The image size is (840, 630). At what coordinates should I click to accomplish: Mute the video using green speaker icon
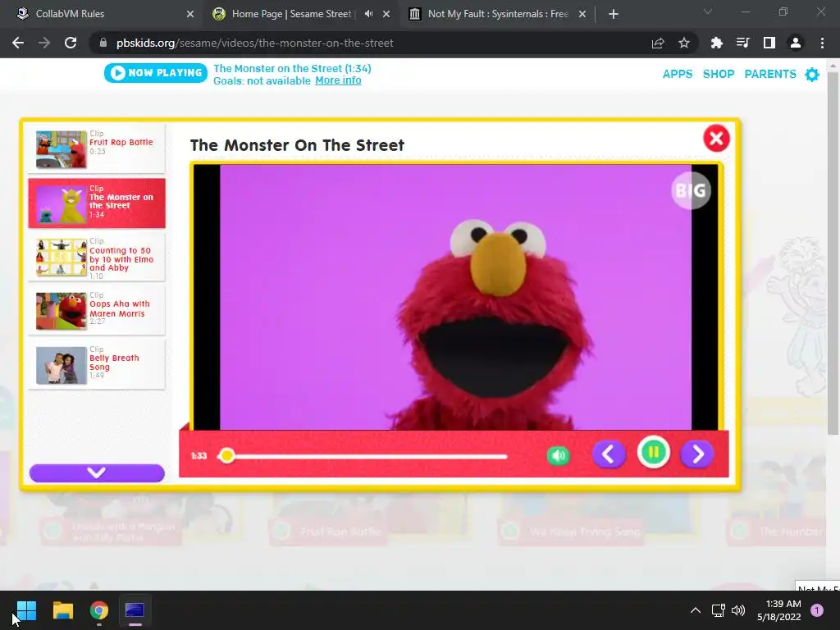coord(558,455)
